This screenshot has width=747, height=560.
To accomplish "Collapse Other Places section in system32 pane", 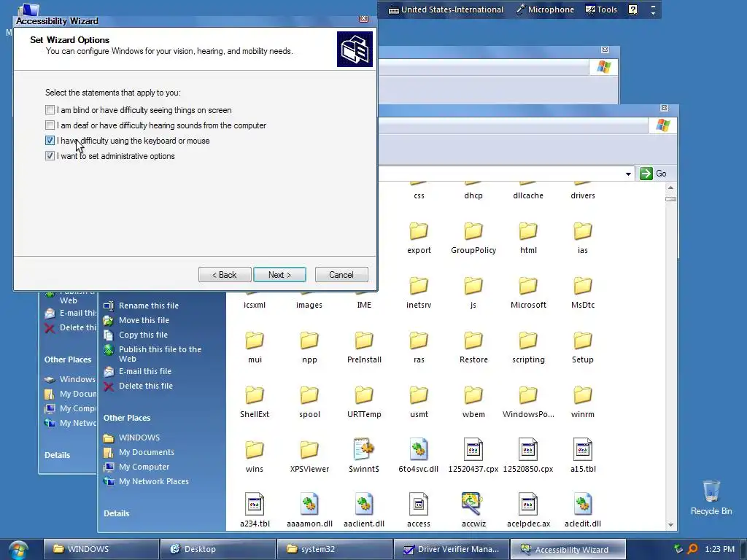I will [127, 418].
